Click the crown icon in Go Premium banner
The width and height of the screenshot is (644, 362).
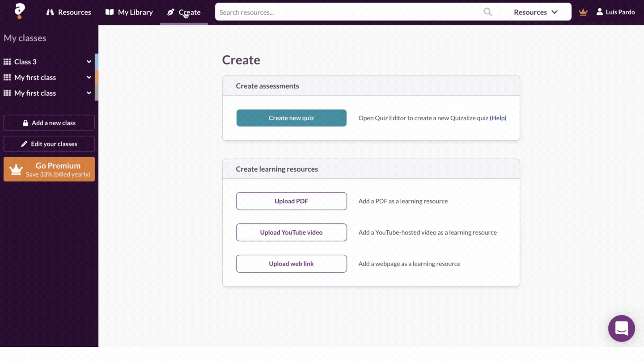[x=16, y=169]
